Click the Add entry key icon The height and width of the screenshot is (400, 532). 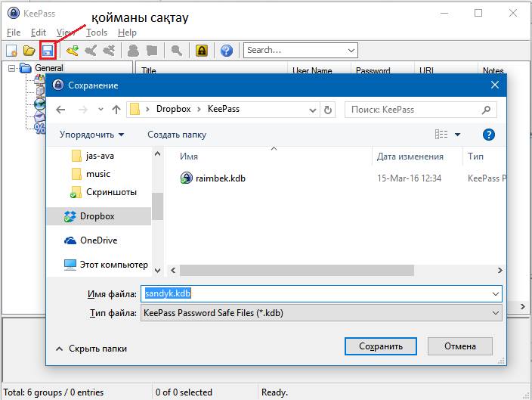(x=73, y=51)
